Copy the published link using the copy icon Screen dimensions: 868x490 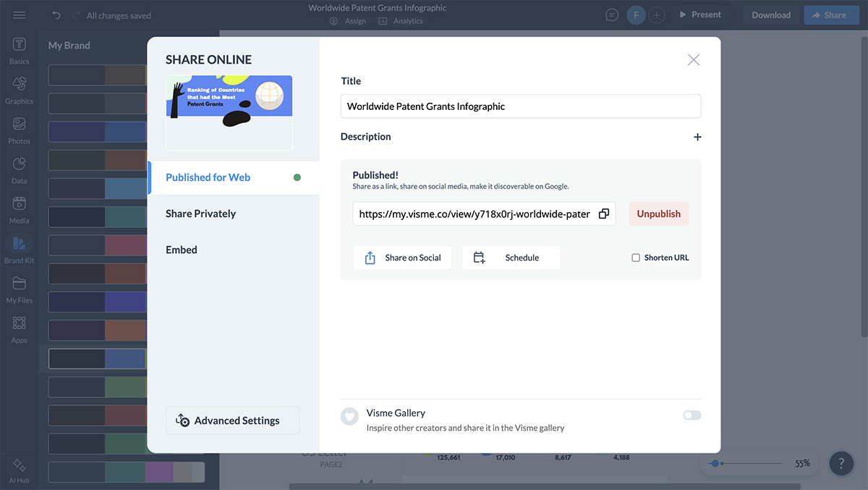[604, 214]
